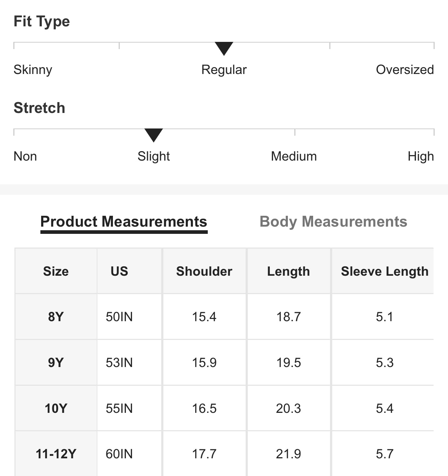This screenshot has width=448, height=476.
Task: Switch to the Body Measurements tab
Action: coord(333,222)
